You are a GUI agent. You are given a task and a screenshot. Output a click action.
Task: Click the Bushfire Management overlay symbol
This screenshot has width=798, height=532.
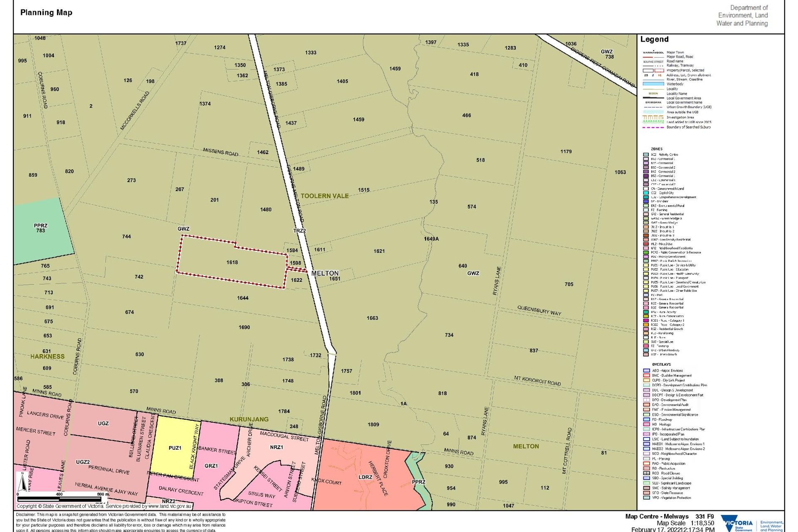click(x=646, y=375)
